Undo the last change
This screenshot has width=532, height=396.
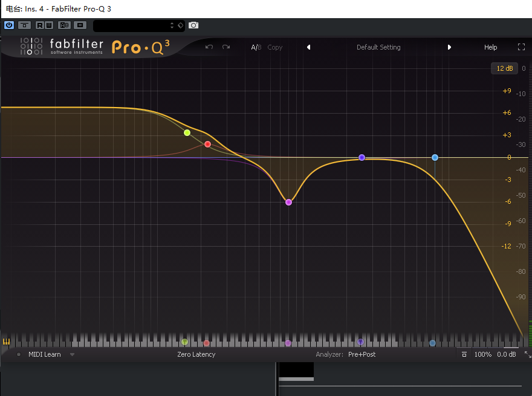coord(209,47)
